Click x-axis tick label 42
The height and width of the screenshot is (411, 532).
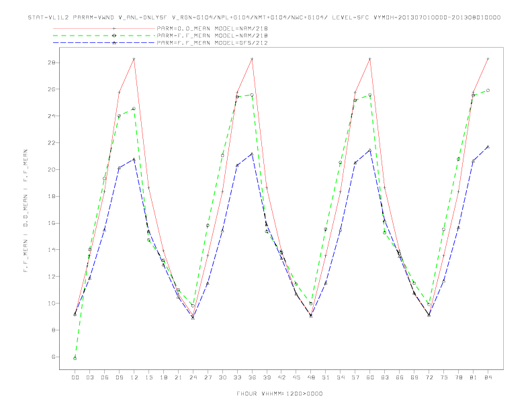(281, 377)
